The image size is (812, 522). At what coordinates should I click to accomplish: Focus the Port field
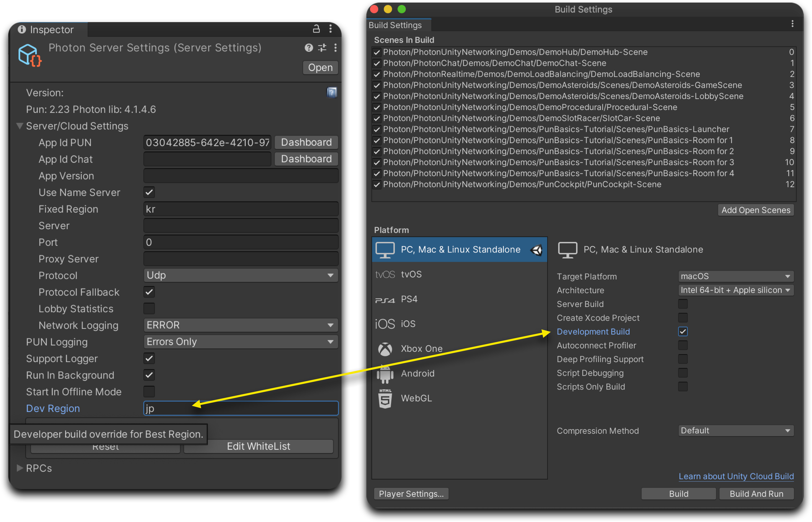[x=241, y=242]
